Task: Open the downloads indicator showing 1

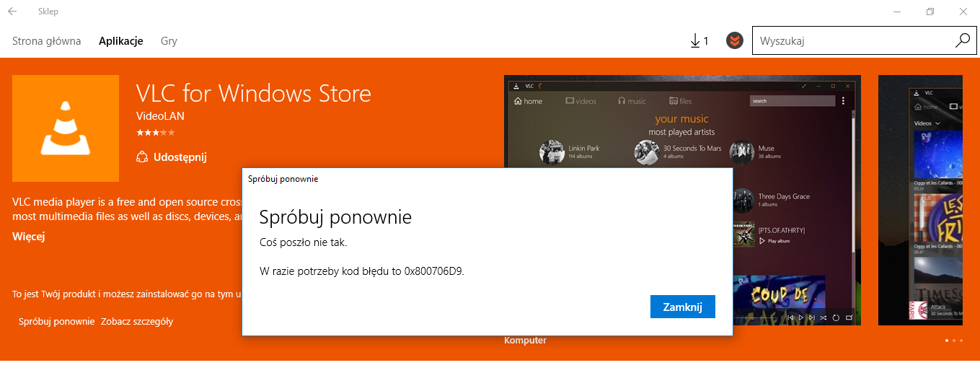Action: (x=699, y=41)
